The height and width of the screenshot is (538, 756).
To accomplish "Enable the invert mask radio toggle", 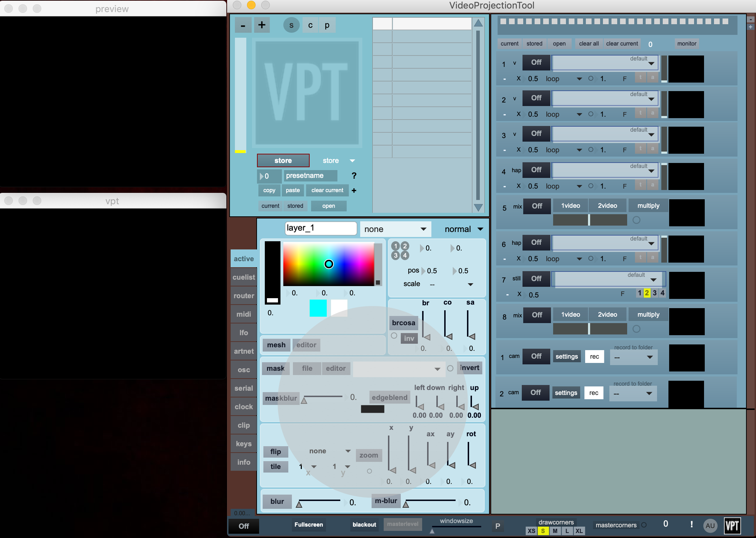I will tap(450, 368).
